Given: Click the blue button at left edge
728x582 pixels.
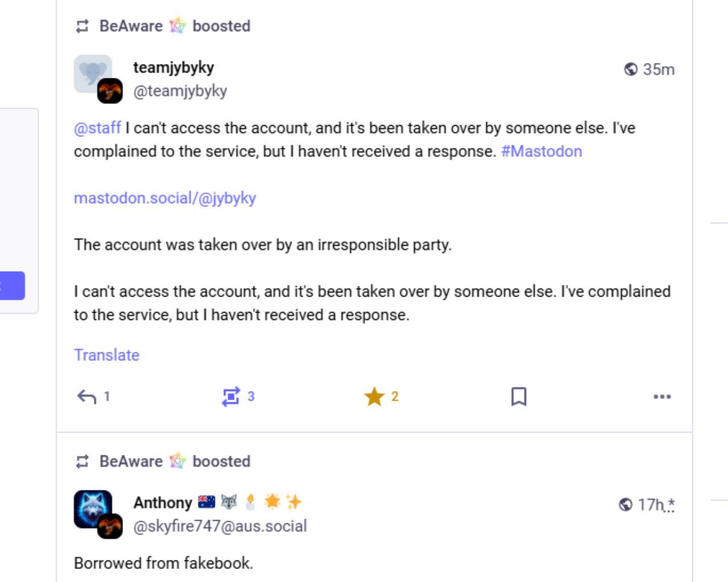Looking at the screenshot, I should tap(11, 285).
